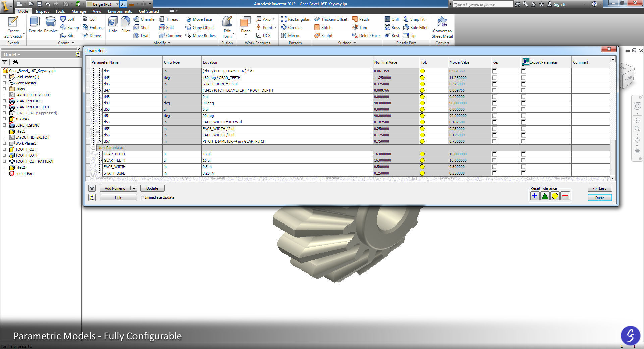Click the Stitch surface tool
The image size is (644, 349).
pyautogui.click(x=323, y=27)
